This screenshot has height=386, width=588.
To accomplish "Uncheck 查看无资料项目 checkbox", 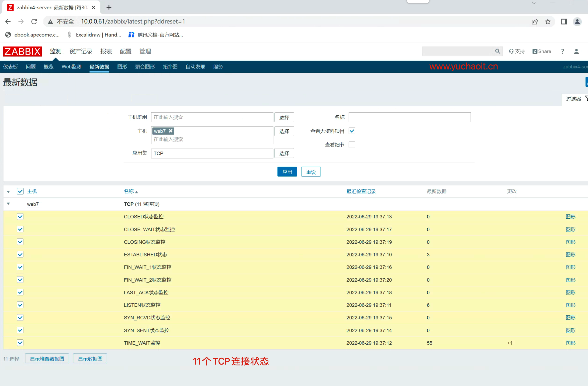I will pyautogui.click(x=352, y=131).
